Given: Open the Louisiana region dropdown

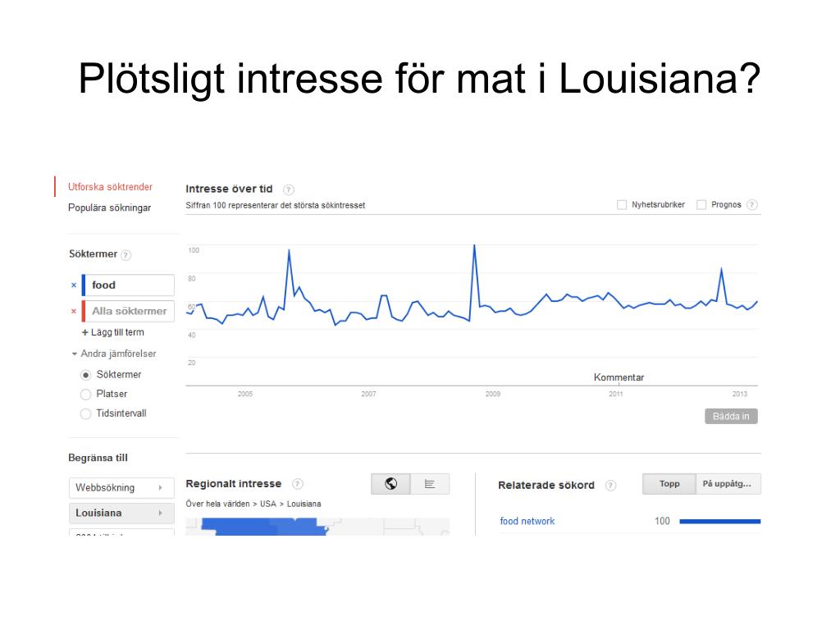Looking at the screenshot, I should tap(121, 514).
